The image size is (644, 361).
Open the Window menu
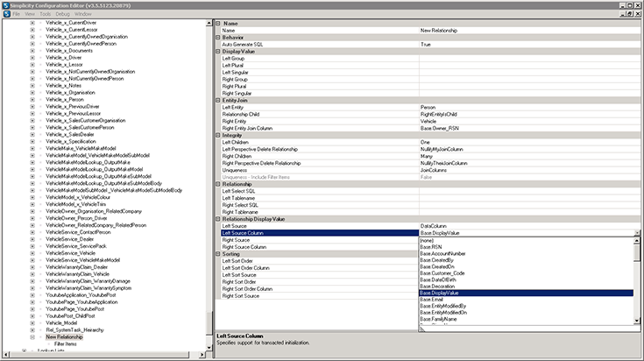[83, 14]
